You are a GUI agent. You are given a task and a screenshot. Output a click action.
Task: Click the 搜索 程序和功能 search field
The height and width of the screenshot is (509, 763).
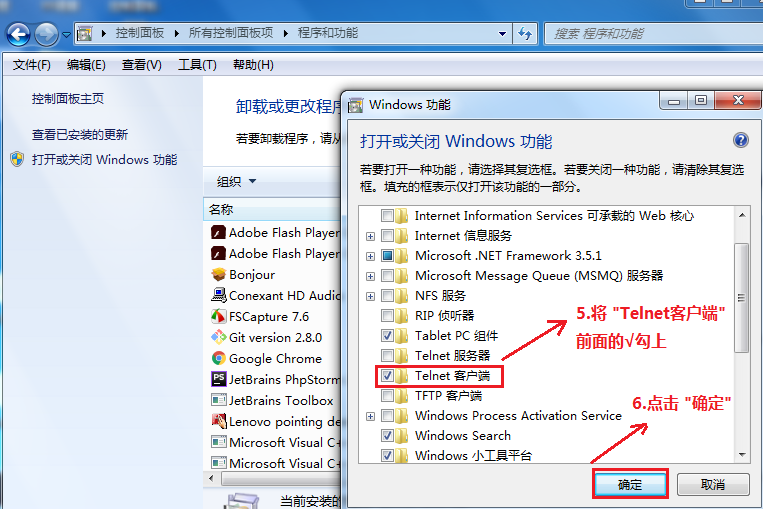click(x=654, y=34)
